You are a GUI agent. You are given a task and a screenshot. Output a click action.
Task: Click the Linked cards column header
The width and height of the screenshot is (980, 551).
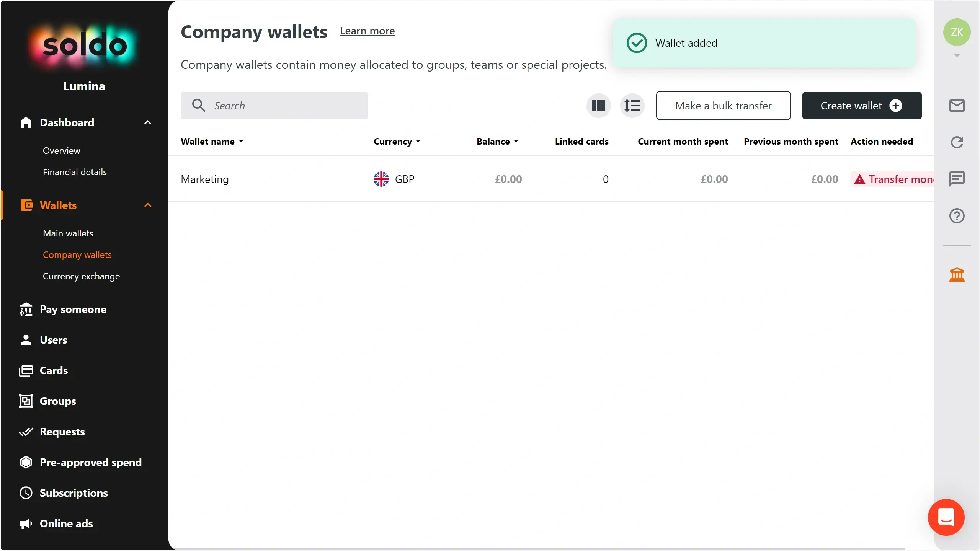[581, 142]
